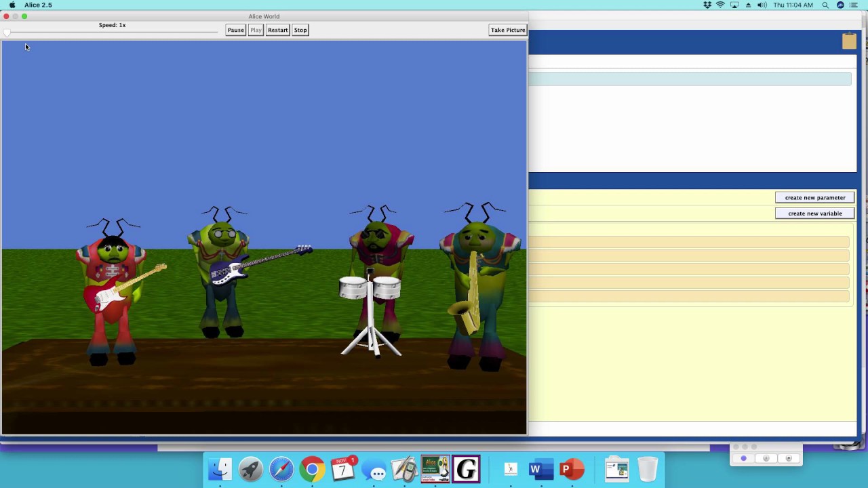Stop the Alice World animation
This screenshot has width=868, height=488.
300,30
